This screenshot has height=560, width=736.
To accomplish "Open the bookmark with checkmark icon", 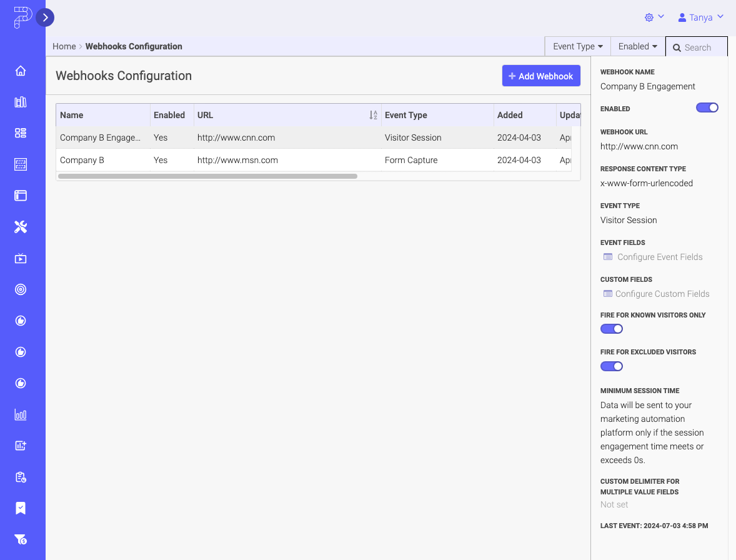I will tap(21, 508).
